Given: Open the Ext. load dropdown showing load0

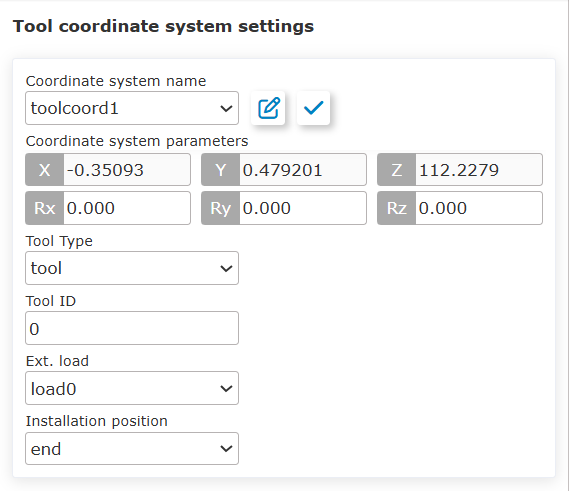Looking at the screenshot, I should (x=132, y=388).
